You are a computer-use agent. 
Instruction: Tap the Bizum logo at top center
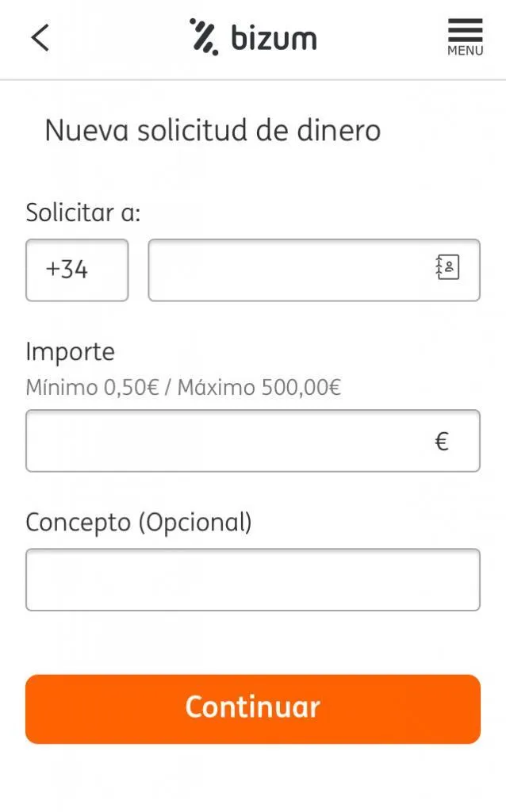click(254, 36)
